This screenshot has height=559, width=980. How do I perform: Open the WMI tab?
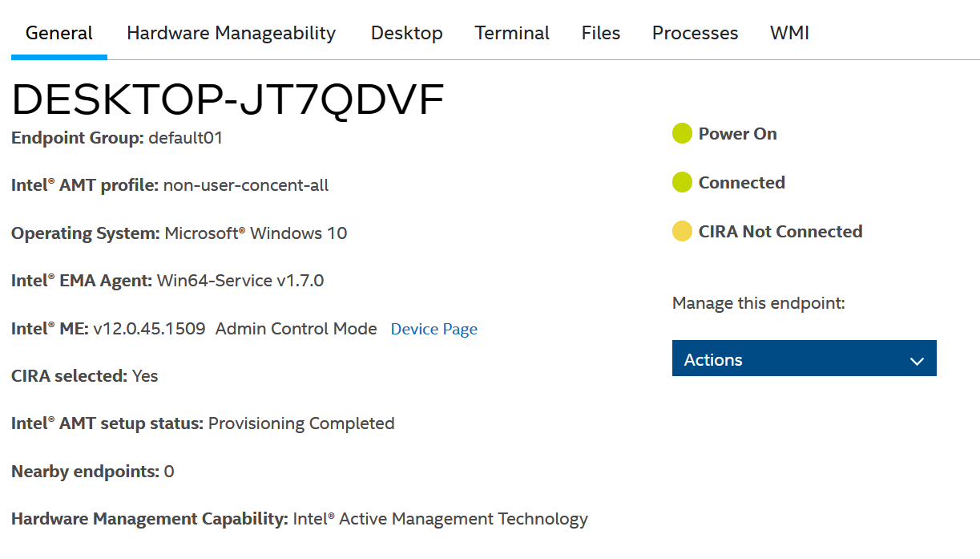coord(789,33)
